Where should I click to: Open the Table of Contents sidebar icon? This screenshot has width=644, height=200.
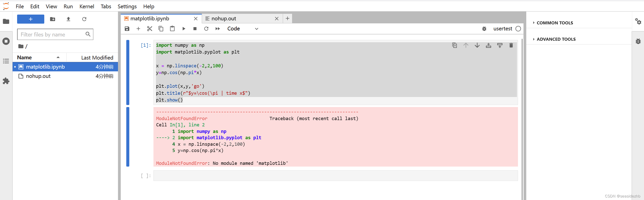6,61
